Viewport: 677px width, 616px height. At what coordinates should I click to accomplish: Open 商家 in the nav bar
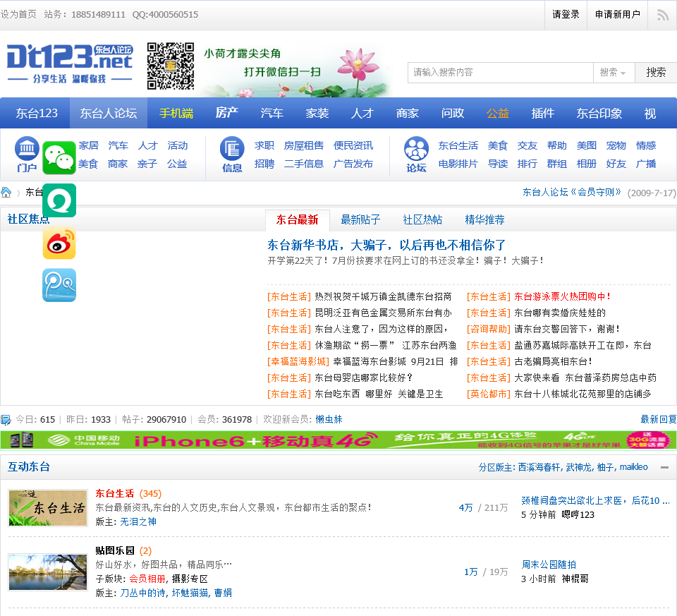tap(408, 113)
